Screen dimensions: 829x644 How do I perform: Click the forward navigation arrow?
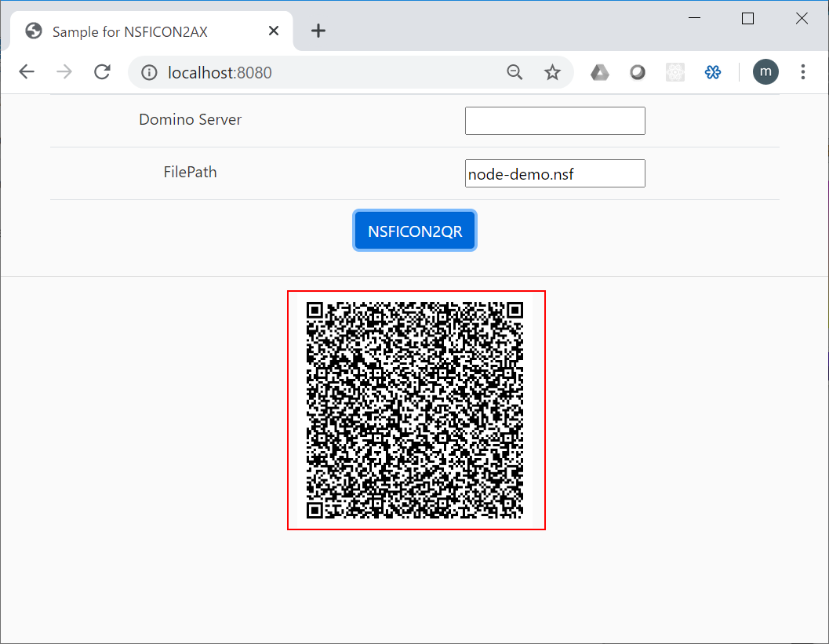pos(64,72)
